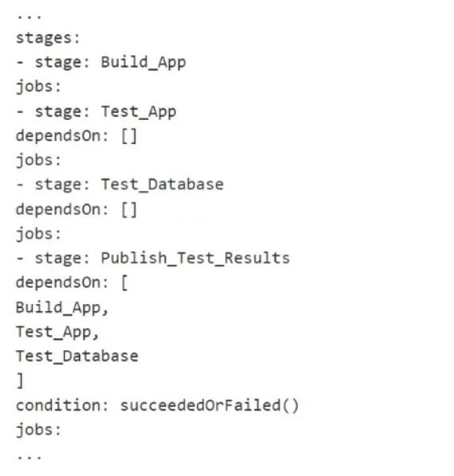Screen dimensions: 454x476
Task: Click the closing bracket of dependsOn list
Action: click(x=20, y=381)
